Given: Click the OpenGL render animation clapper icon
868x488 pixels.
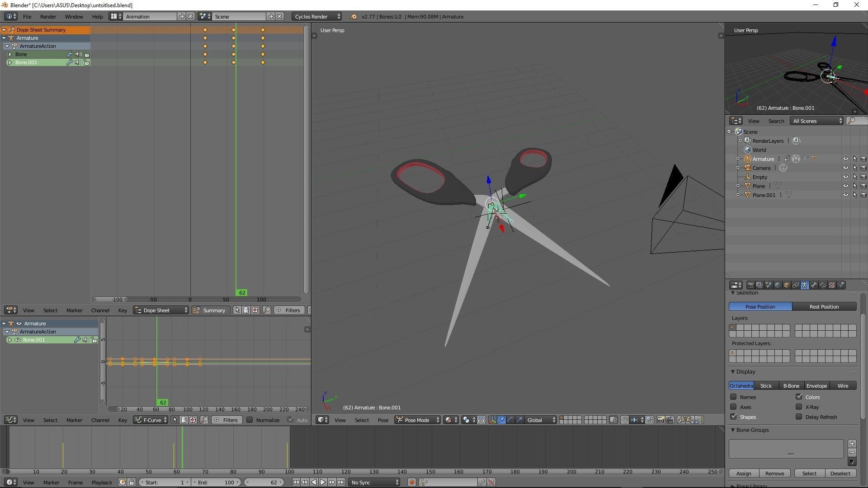Looking at the screenshot, I should (670, 420).
